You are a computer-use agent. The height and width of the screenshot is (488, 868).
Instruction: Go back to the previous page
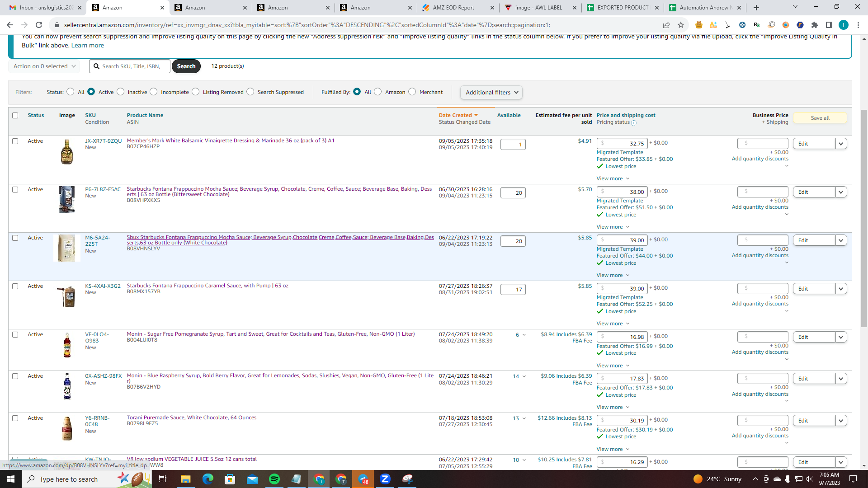point(10,25)
